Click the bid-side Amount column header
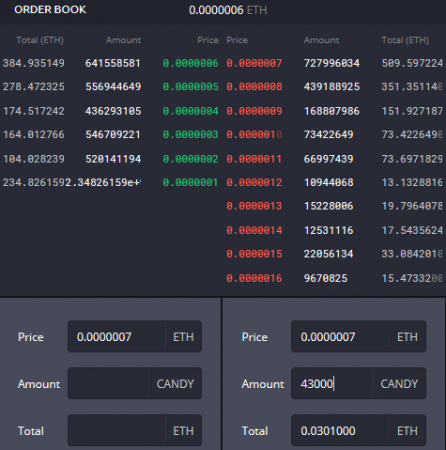 (123, 40)
